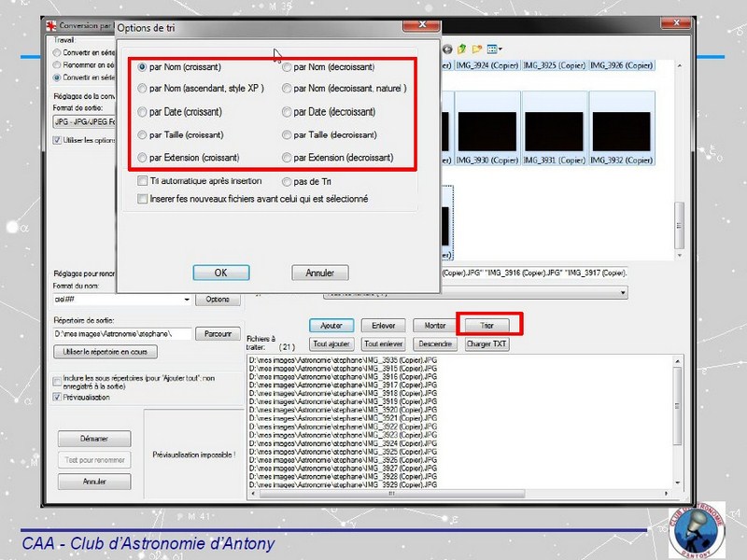Select the IMG_3931 (Copier) thumbnail

[x=555, y=140]
